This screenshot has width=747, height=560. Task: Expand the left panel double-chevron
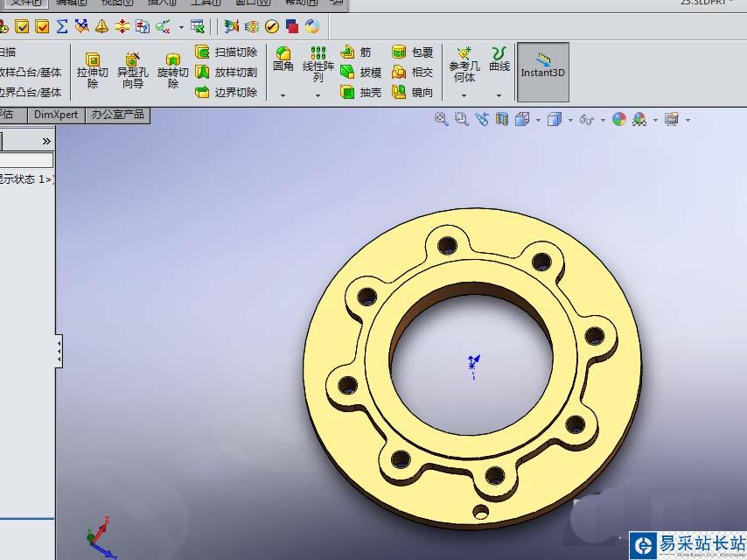pos(46,141)
